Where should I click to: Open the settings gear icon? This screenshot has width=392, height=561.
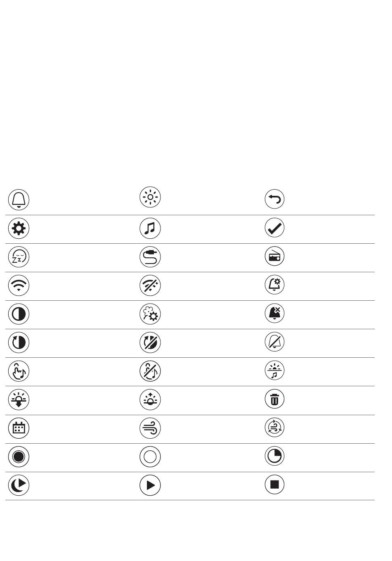(x=19, y=228)
